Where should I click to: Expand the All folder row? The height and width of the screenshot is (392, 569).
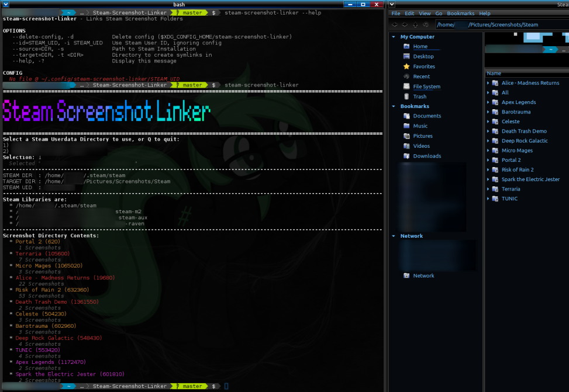pos(488,92)
